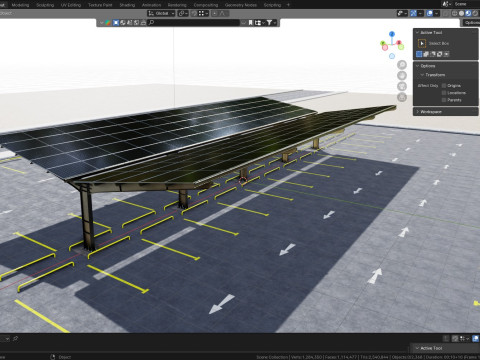Open the object visibility filter dropdown
The width and height of the screenshot is (480, 360).
pos(402,13)
